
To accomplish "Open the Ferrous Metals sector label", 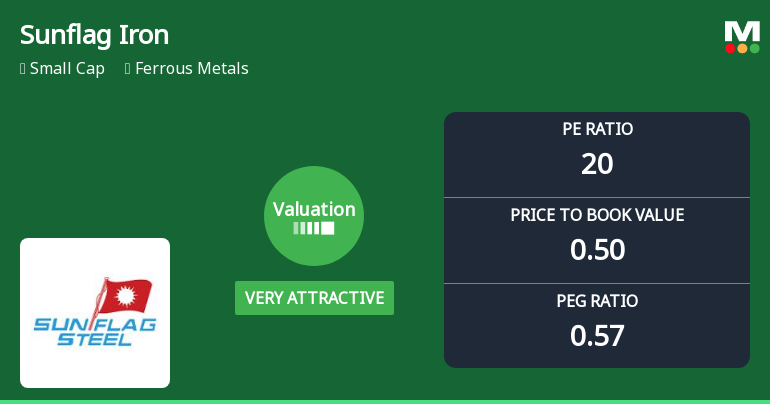I will [x=192, y=69].
